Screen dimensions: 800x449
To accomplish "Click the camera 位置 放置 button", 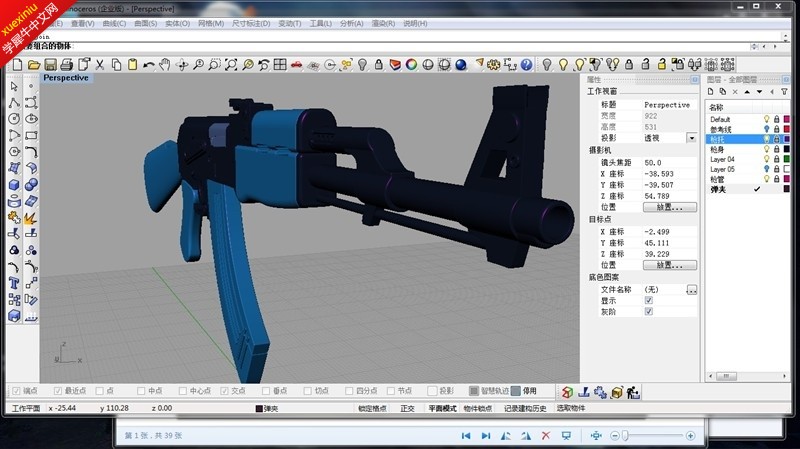I will (669, 207).
